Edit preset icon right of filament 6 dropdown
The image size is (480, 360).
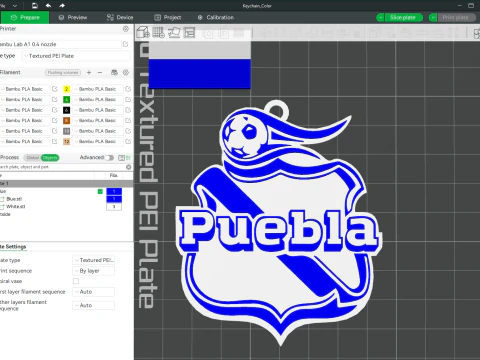point(128,110)
